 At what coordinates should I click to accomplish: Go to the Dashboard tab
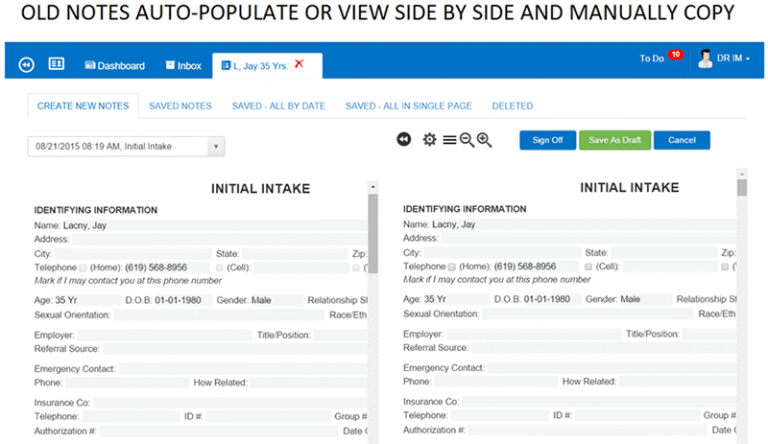115,66
